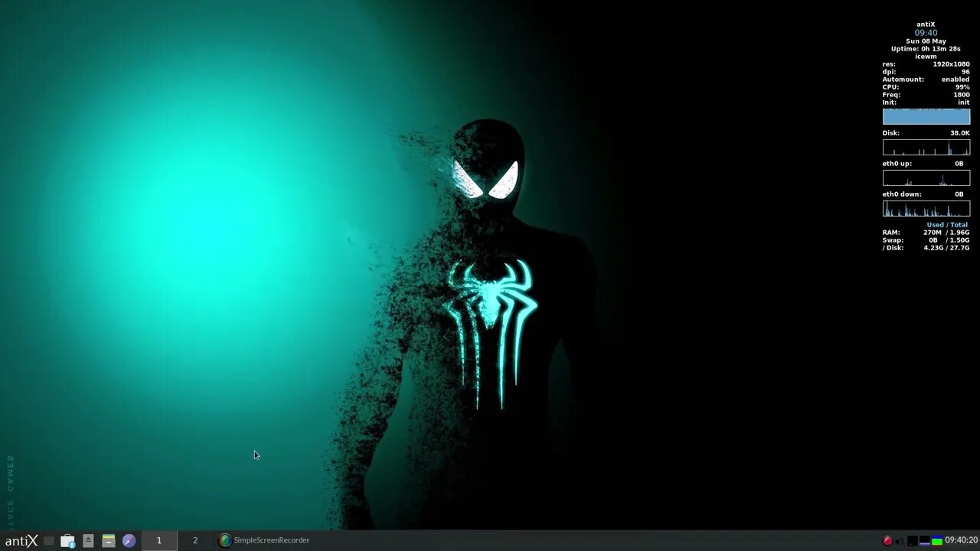Click the conky CPU usage bar graph

pyautogui.click(x=926, y=116)
